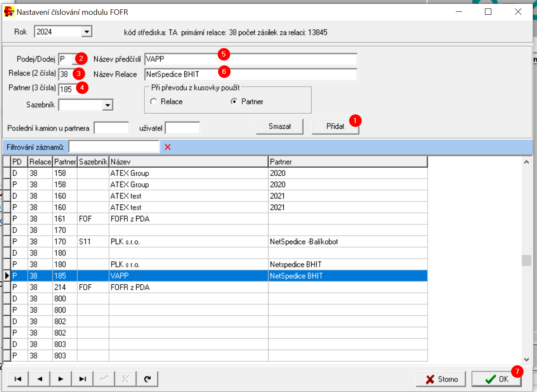The image size is (537, 392).
Task: Go to first record navigation button
Action: coord(18,379)
